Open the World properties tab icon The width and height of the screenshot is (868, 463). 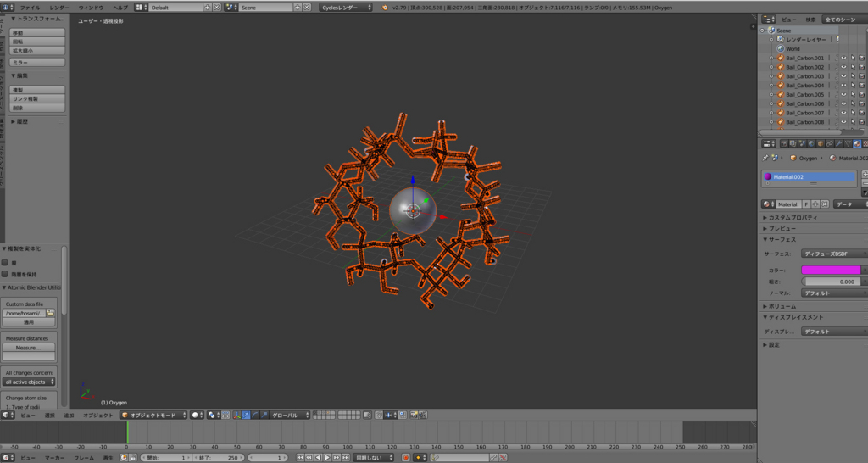pos(811,143)
